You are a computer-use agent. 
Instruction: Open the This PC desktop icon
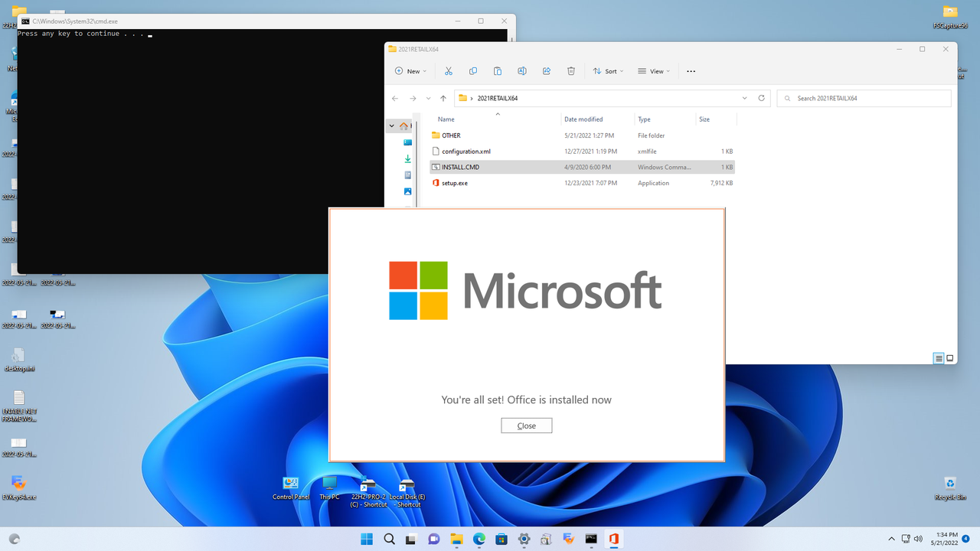coord(329,488)
